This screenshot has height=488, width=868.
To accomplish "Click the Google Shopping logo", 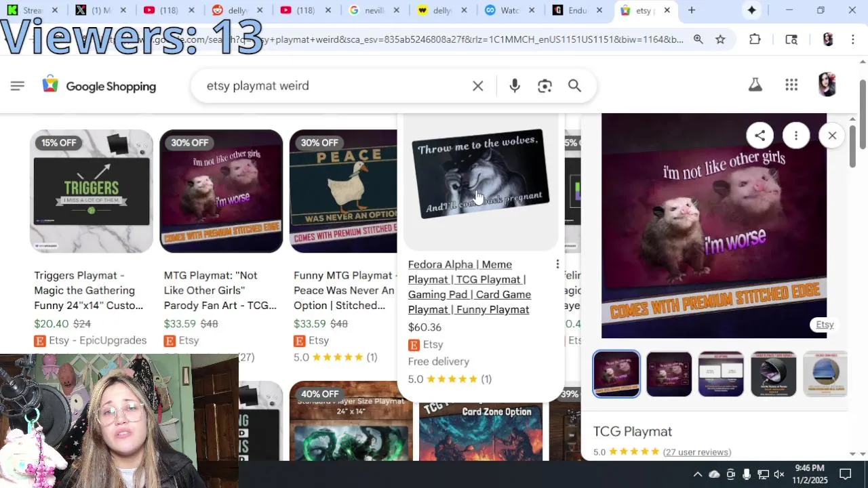I will [99, 86].
